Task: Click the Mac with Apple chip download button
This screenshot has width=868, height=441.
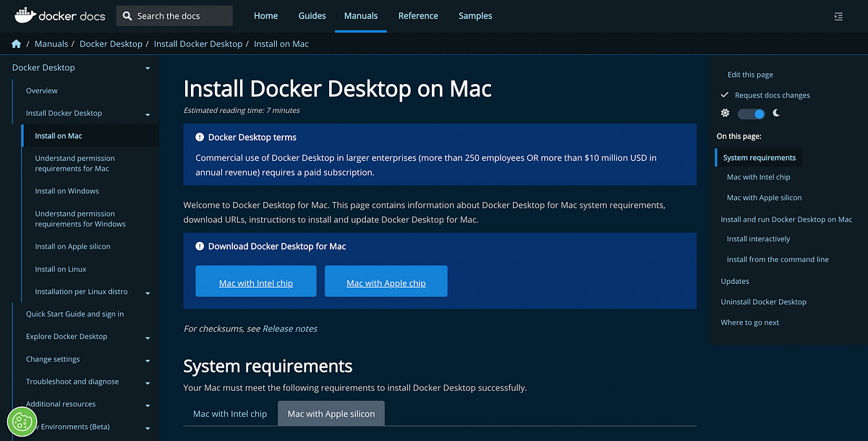Action: coord(386,281)
